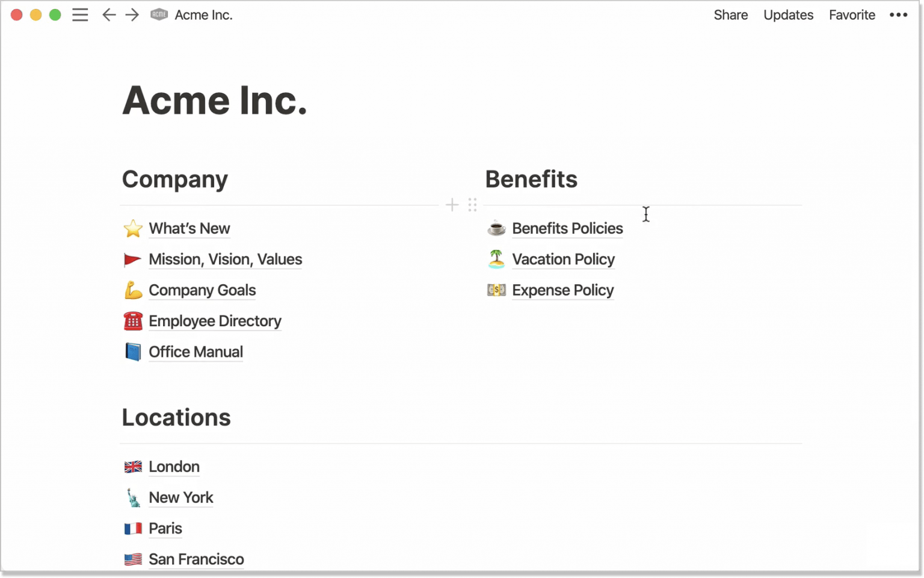Click the six-dot block drag handle
924x578 pixels.
coord(472,205)
